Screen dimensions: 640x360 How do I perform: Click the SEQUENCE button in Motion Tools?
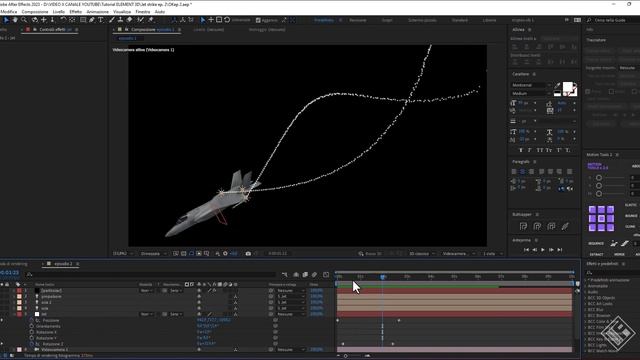(596, 244)
